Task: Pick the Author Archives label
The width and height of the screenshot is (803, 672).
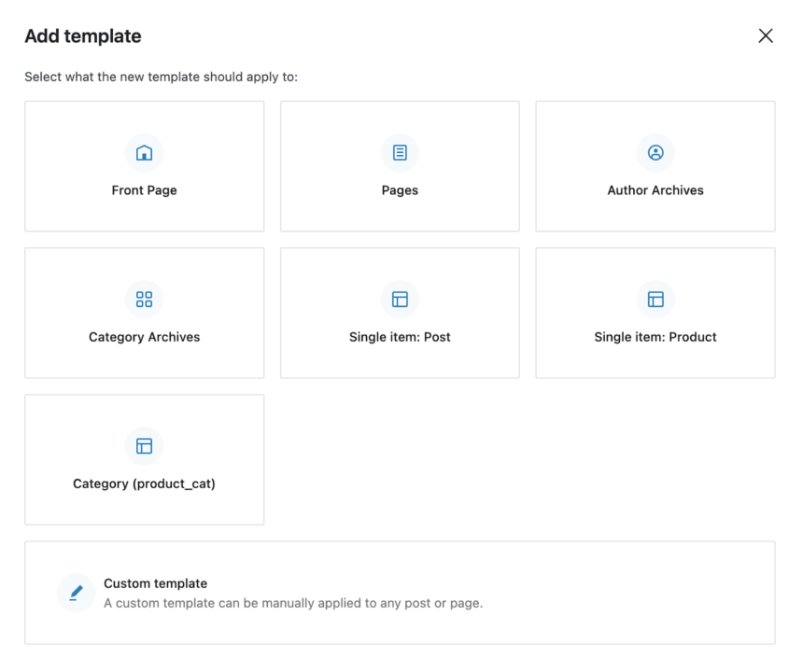Action: 655,190
